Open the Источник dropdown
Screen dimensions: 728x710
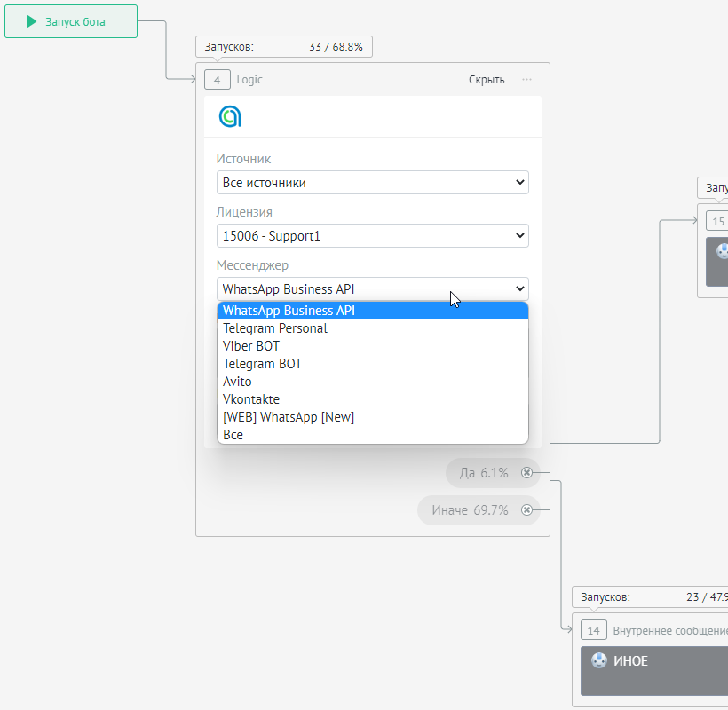coord(372,183)
